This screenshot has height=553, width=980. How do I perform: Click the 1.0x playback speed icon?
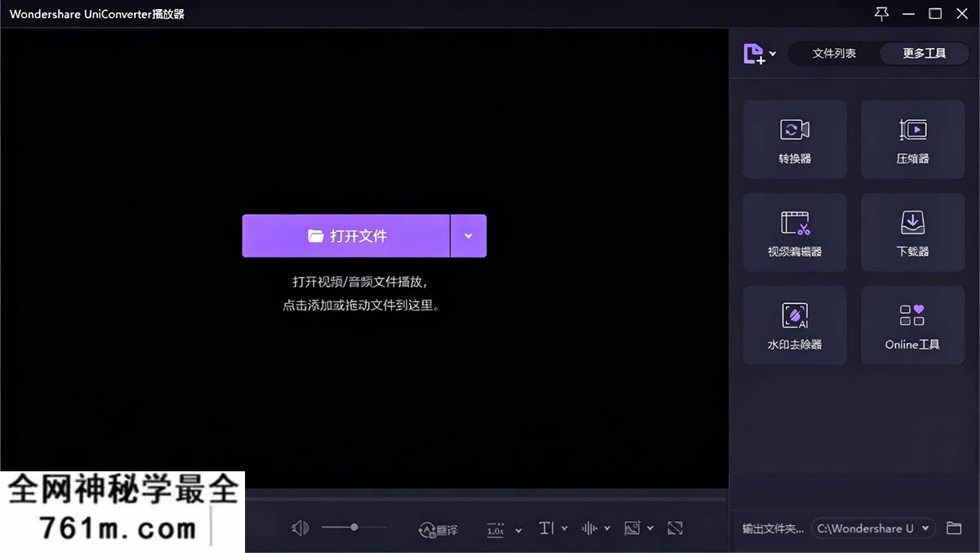pyautogui.click(x=495, y=529)
